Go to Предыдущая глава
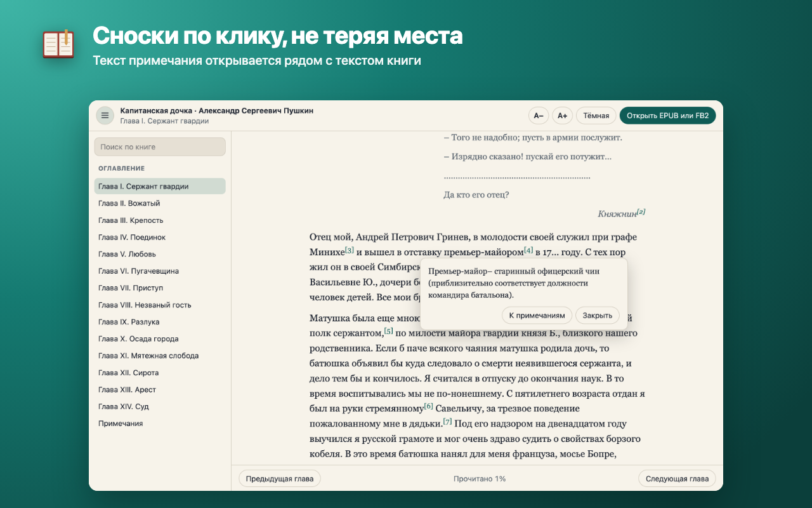The image size is (812, 508). coord(280,479)
